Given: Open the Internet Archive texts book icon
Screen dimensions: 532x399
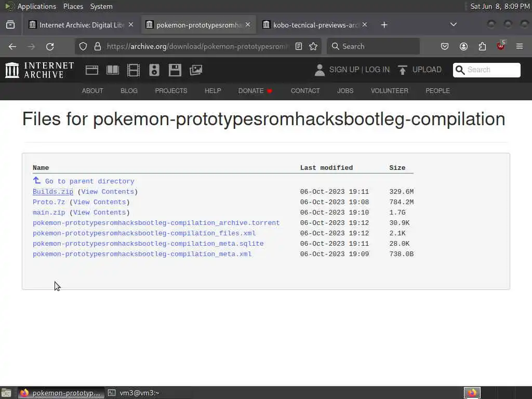Looking at the screenshot, I should 113,70.
